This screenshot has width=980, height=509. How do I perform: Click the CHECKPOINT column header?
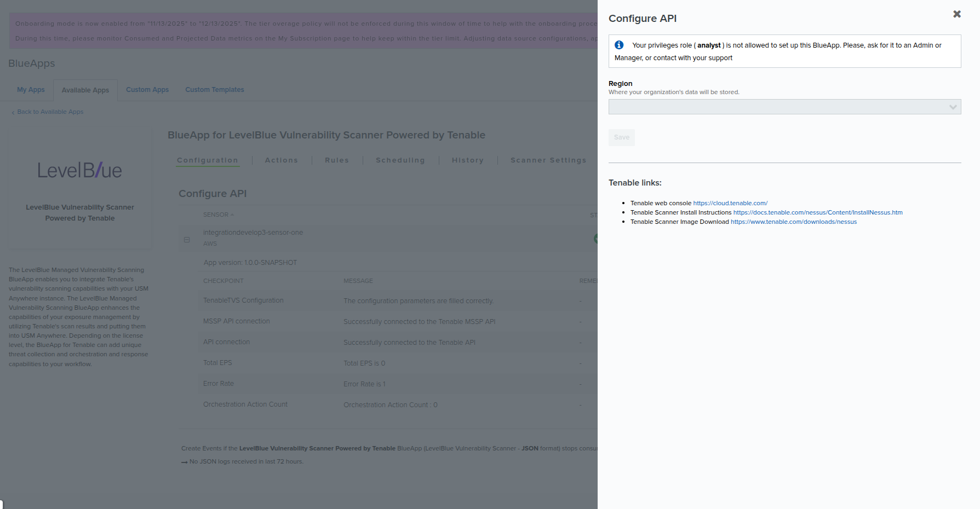(x=223, y=281)
